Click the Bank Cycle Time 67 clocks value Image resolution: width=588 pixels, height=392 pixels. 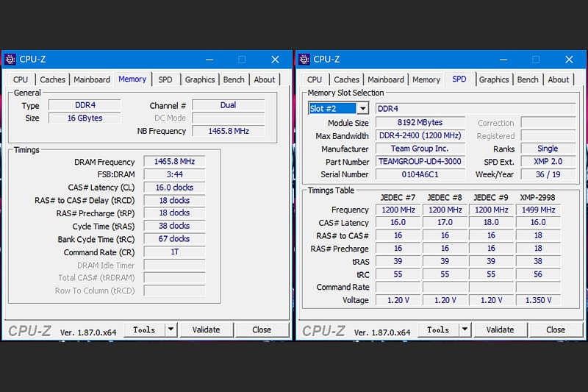point(174,239)
